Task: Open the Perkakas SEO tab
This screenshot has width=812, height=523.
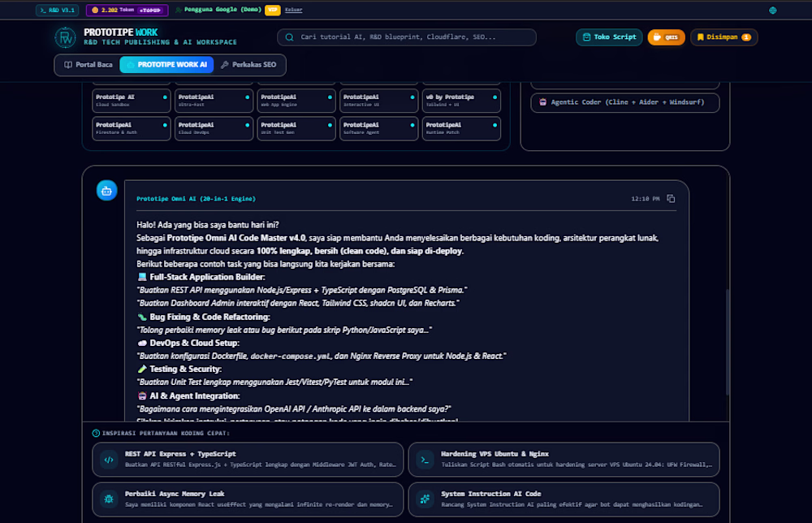Action: tap(248, 65)
